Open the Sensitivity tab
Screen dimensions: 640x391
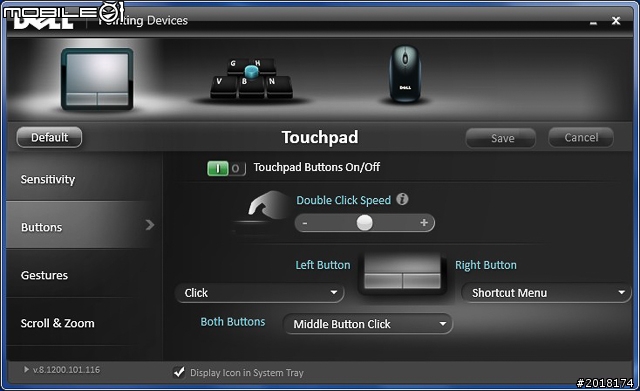click(x=84, y=177)
